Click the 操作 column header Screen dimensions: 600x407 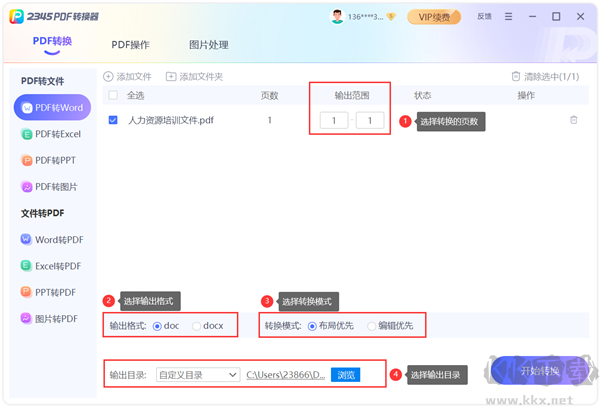[526, 95]
